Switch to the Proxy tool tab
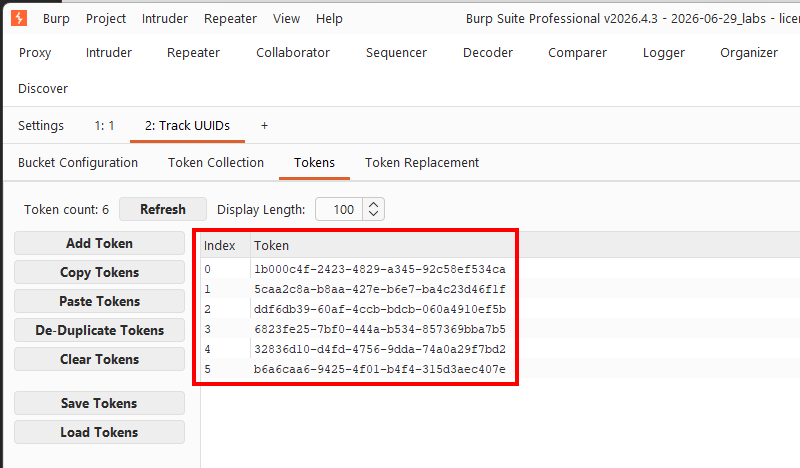Viewport: 800px width, 468px height. point(35,53)
